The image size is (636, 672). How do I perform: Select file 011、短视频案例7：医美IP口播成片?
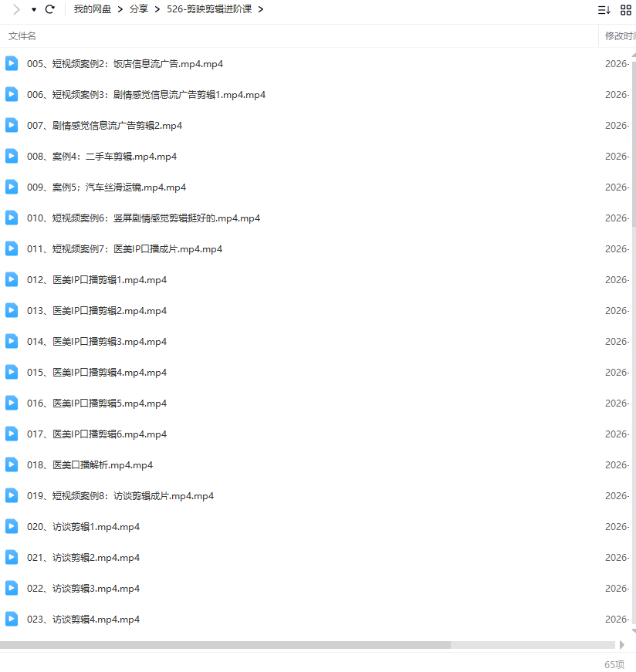coord(124,249)
